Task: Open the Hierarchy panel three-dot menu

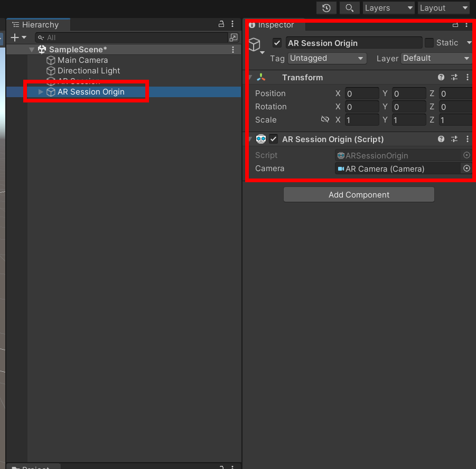Action: click(232, 24)
